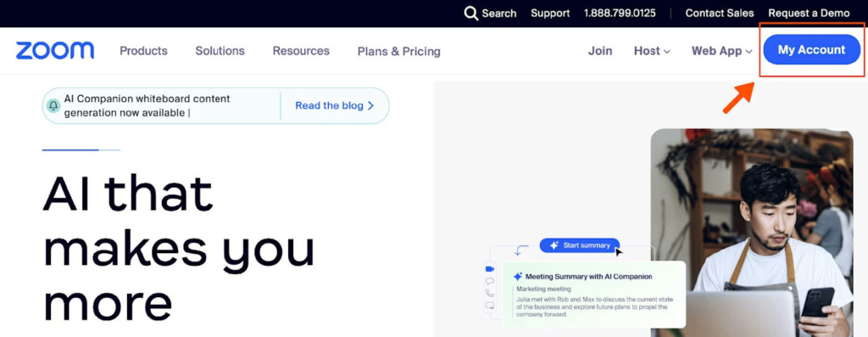The height and width of the screenshot is (337, 868).
Task: Click the screen icon at sidebar bottom
Action: pos(489,306)
